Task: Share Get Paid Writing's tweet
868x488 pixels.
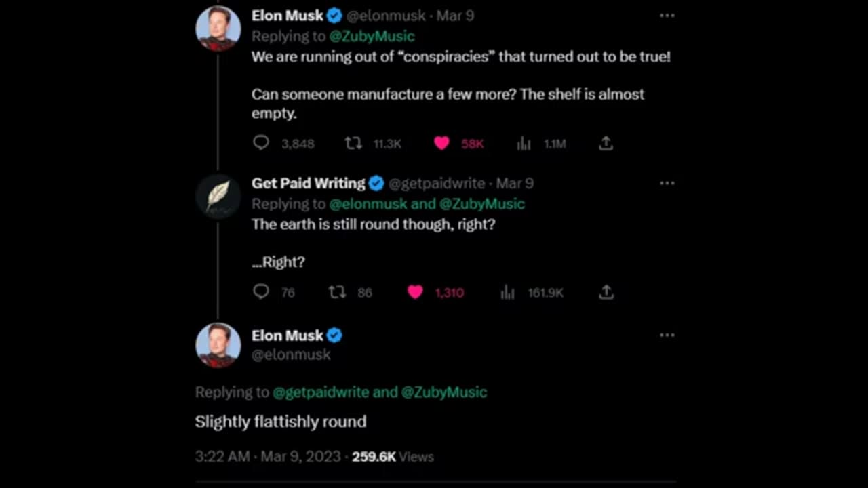Action: (606, 292)
